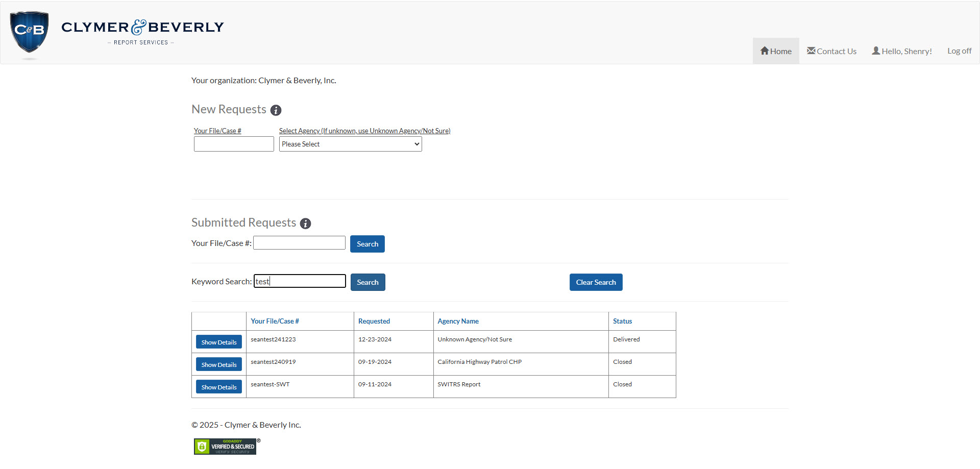
Task: Open the Select Agency guidance link
Action: (x=364, y=131)
